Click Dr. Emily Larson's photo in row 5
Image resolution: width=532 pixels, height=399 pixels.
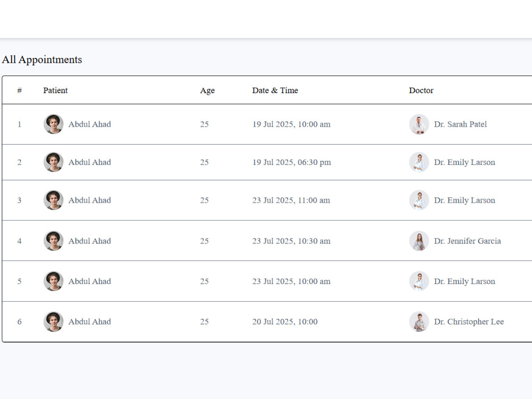tap(419, 281)
